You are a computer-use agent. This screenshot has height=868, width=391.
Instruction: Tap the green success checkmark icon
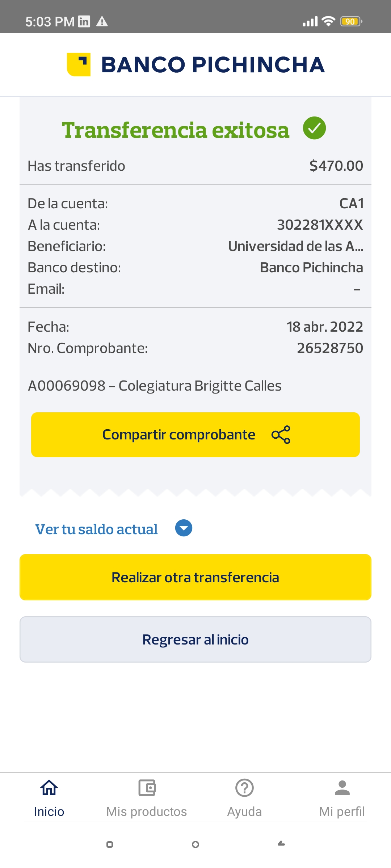(314, 128)
